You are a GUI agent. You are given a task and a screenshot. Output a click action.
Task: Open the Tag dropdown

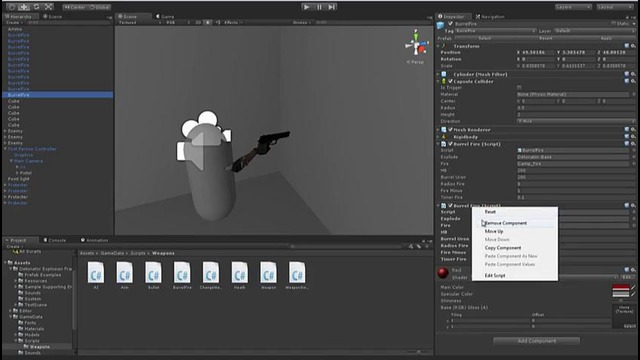click(496, 31)
